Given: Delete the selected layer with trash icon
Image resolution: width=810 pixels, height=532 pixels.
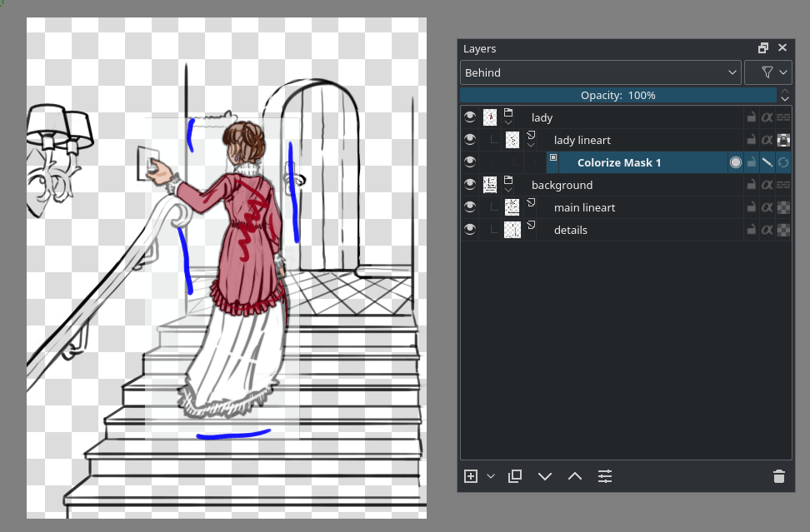Looking at the screenshot, I should [779, 476].
